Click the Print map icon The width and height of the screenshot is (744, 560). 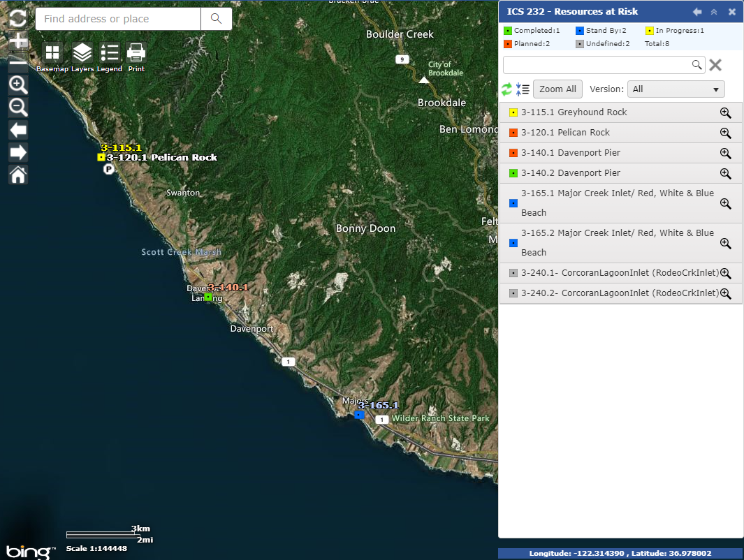point(136,53)
